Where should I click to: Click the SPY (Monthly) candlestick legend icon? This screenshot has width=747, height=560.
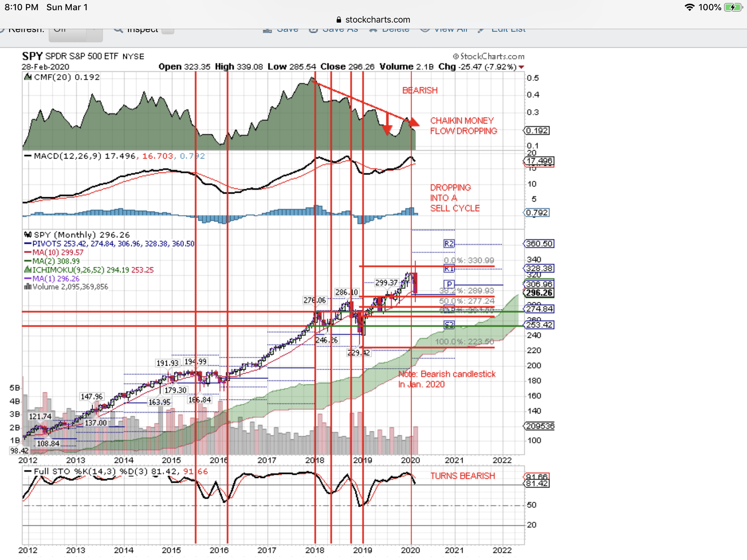[x=28, y=235]
